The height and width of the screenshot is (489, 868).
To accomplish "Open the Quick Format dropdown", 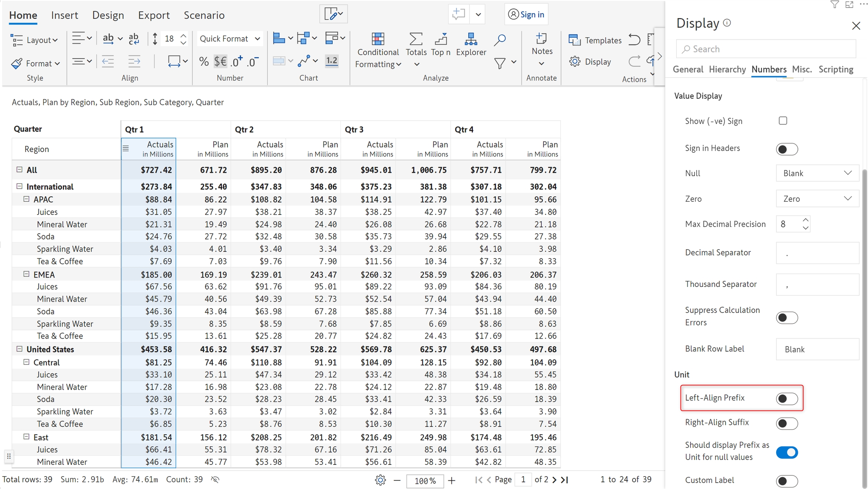I will pos(229,38).
